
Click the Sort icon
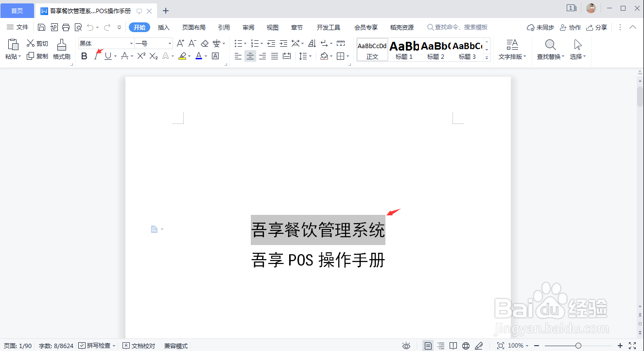click(312, 43)
